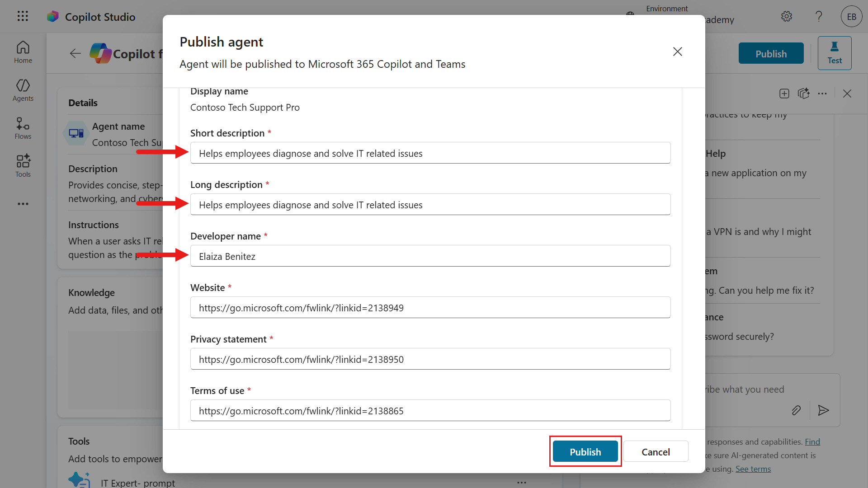Edit the Developer name field
The width and height of the screenshot is (868, 488).
[x=430, y=256]
